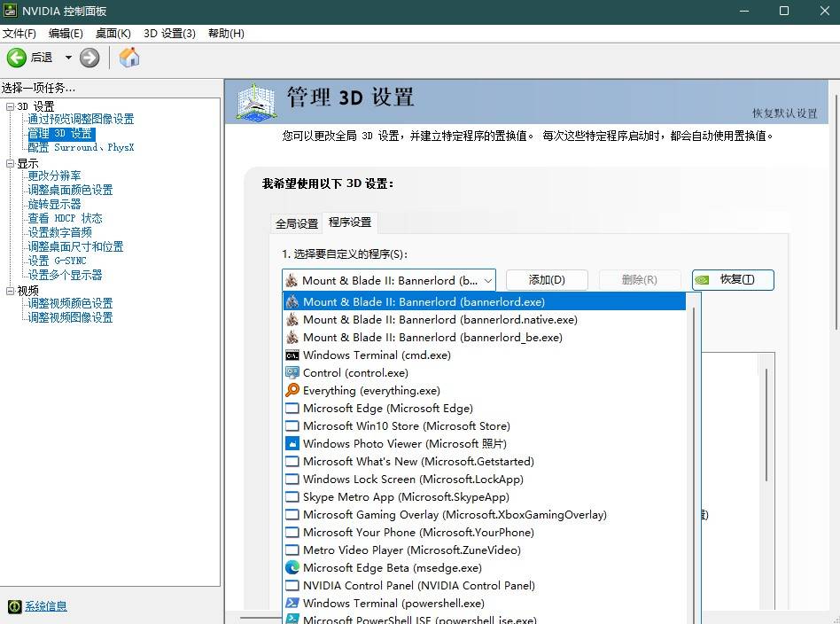
Task: Open the 编辑(E) menu
Action: 66,33
